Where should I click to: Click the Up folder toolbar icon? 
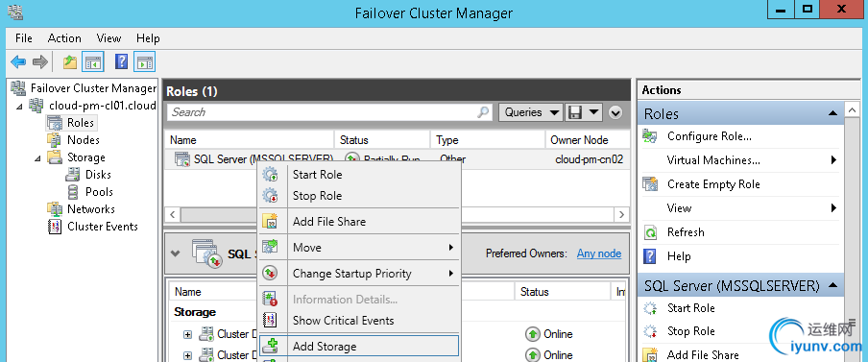[70, 62]
